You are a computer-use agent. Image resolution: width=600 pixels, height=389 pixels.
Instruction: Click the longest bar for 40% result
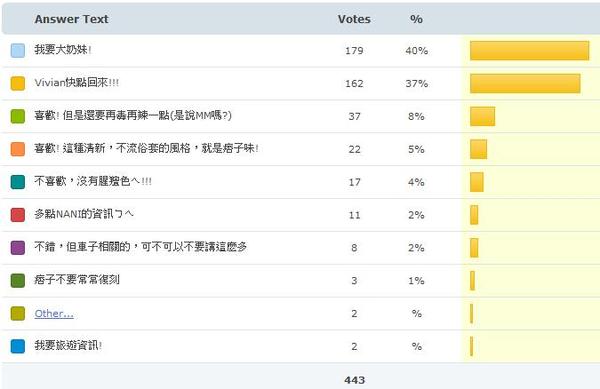point(530,50)
